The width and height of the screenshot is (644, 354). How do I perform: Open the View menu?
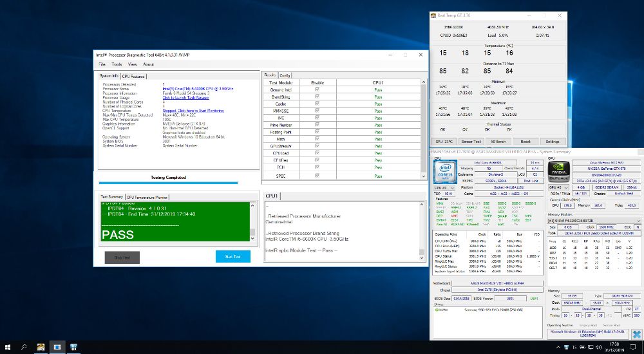(132, 64)
